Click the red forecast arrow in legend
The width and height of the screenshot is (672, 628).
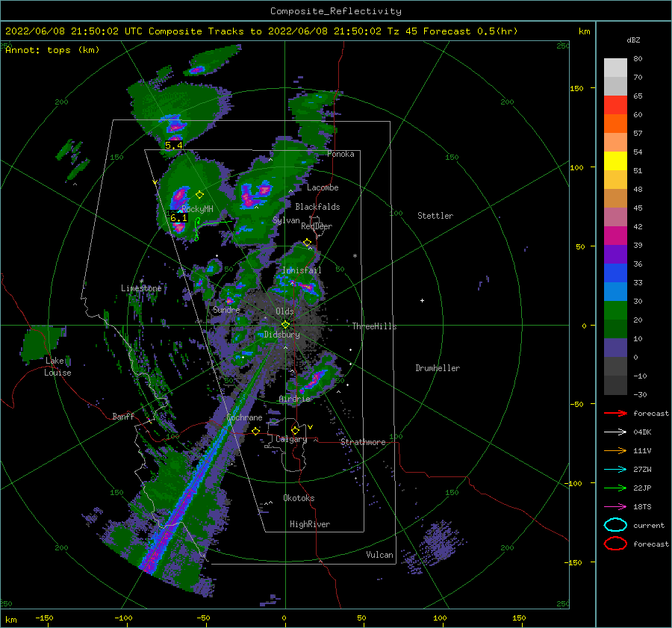615,413
